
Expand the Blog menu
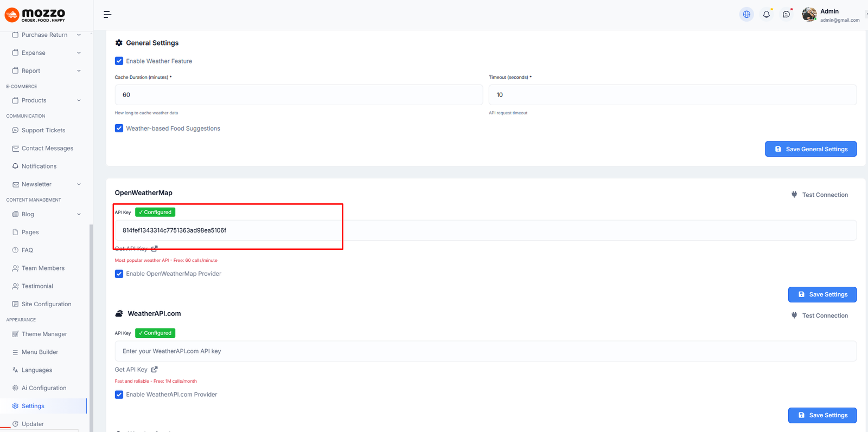46,214
